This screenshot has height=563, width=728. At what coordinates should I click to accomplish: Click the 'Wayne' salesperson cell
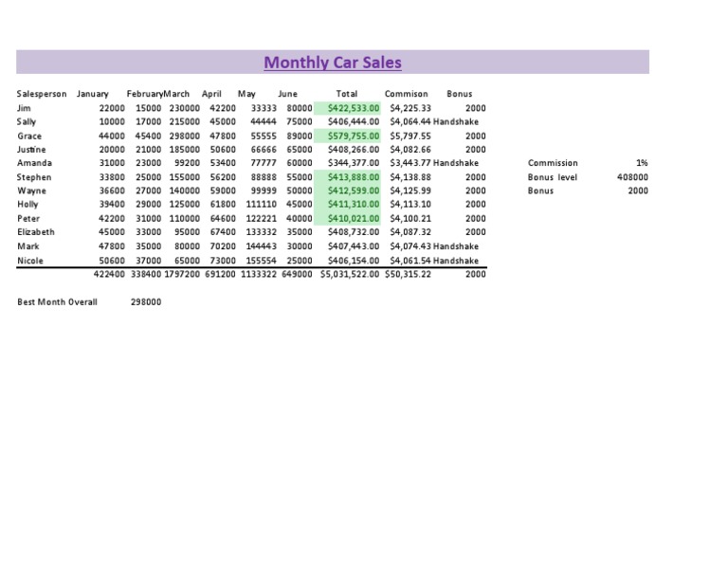pyautogui.click(x=31, y=191)
